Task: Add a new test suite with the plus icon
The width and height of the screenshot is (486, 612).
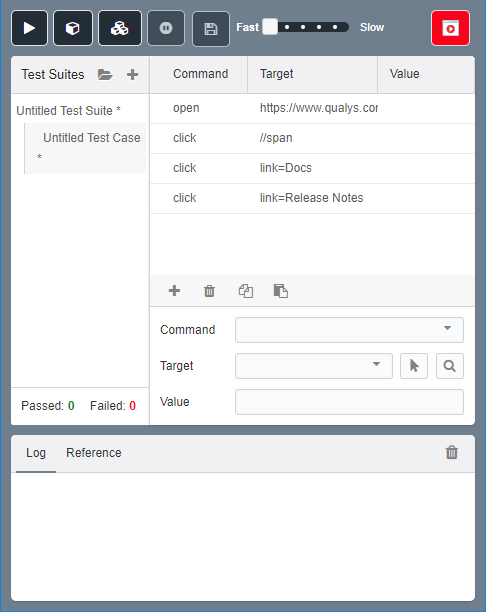Action: [x=132, y=74]
